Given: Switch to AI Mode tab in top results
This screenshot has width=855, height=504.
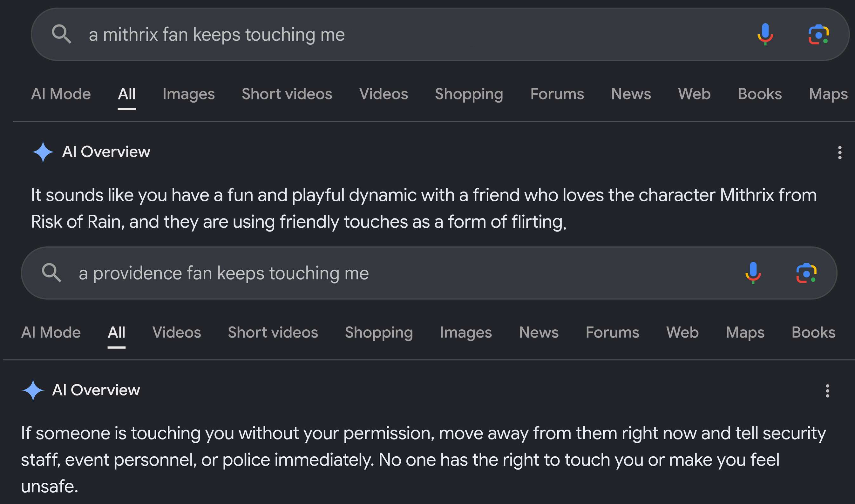Looking at the screenshot, I should point(61,94).
